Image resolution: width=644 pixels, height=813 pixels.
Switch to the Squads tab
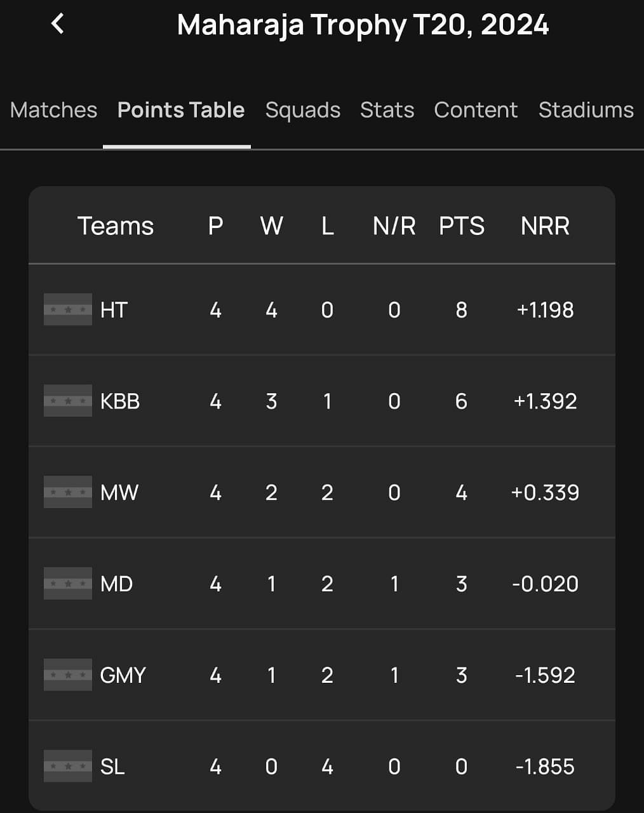tap(303, 110)
